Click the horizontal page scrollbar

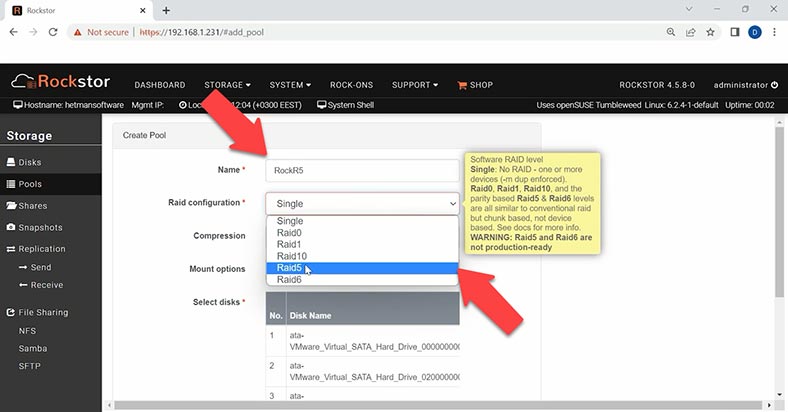438,405
